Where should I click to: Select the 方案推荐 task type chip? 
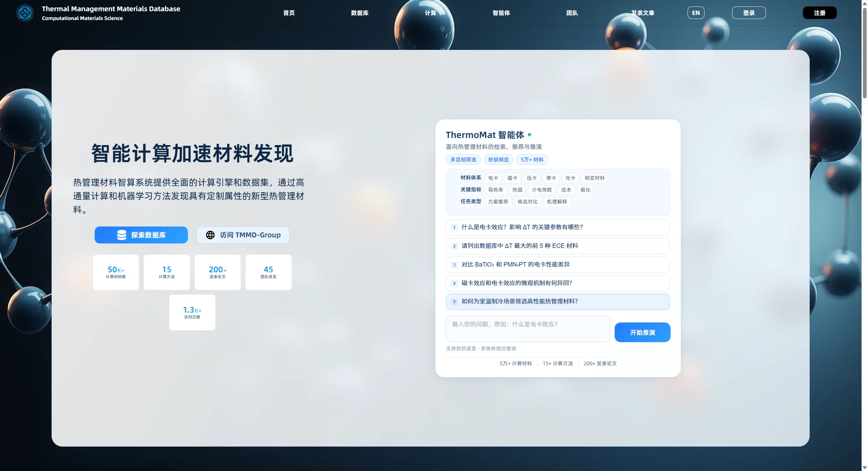(498, 202)
